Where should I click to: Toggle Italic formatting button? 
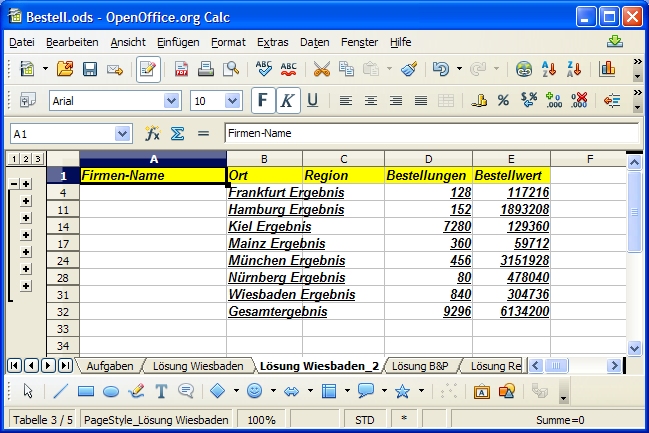(287, 101)
